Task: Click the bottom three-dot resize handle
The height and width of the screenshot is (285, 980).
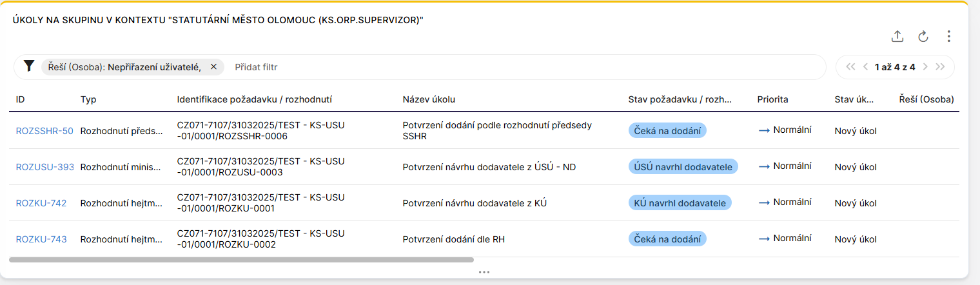Action: [484, 272]
